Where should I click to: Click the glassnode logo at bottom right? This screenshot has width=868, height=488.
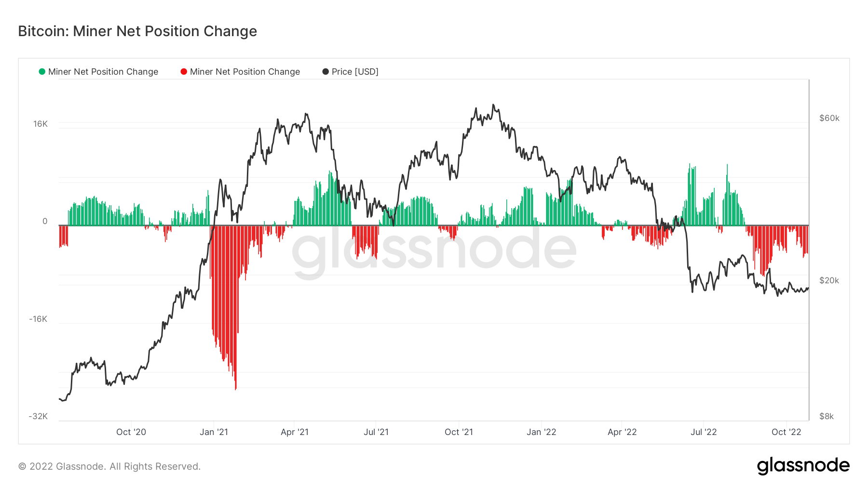(803, 466)
